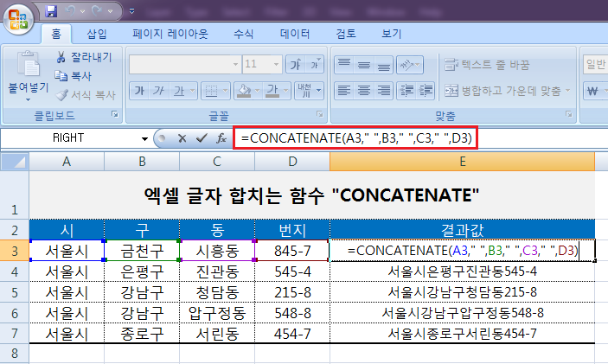Open the 보기 tab
This screenshot has width=608, height=364.
click(392, 34)
